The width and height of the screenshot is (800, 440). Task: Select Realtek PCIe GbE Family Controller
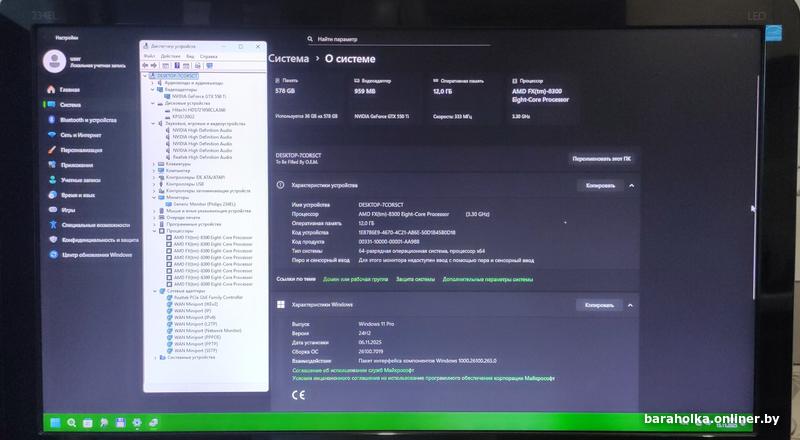(x=205, y=297)
